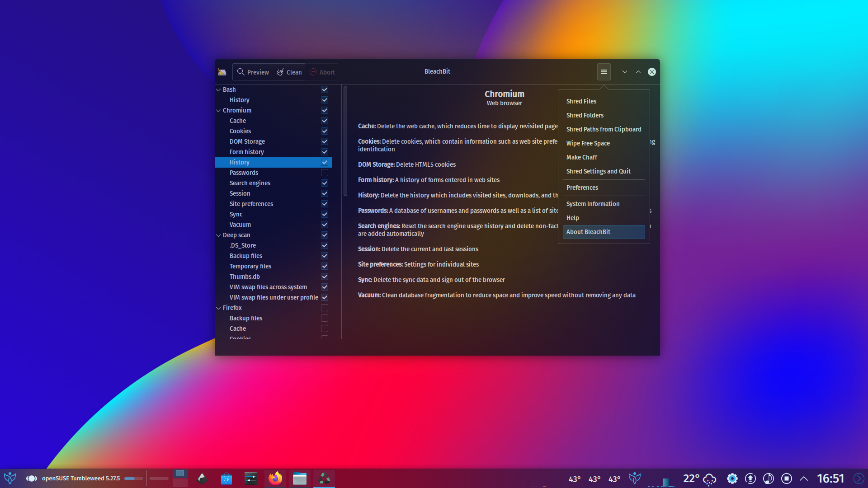Click the peek-at-desktop arrow at taskbar end
This screenshot has height=488, width=868.
tap(859, 479)
